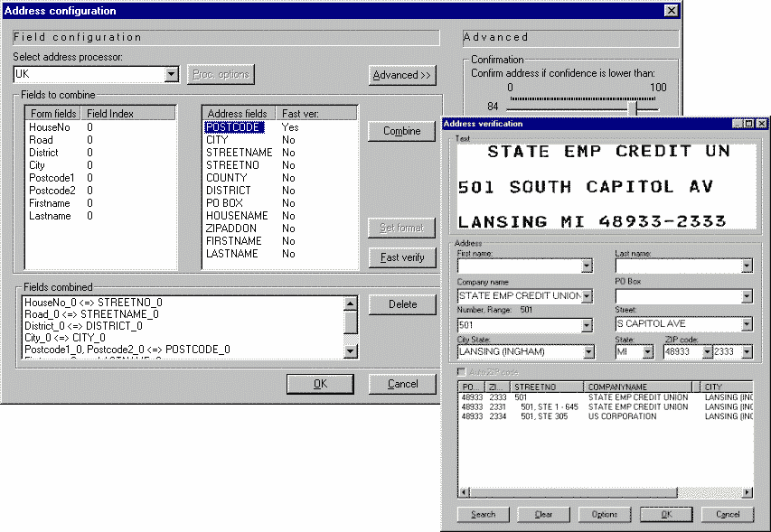Click Cancel in Address configuration dialog
771x532 pixels.
point(402,384)
